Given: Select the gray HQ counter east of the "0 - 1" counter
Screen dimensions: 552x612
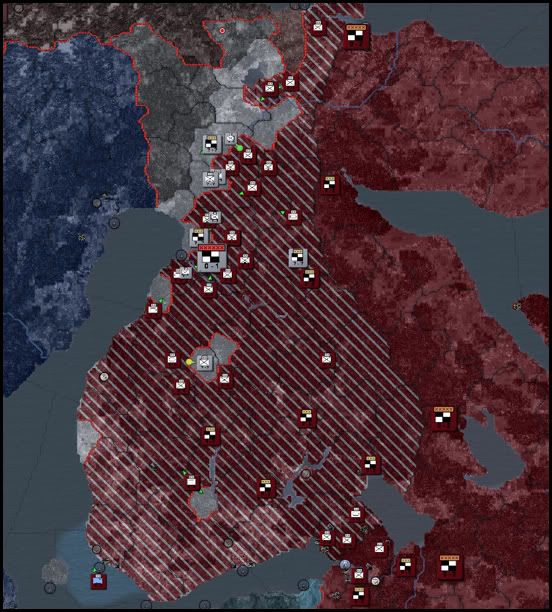Looking at the screenshot, I should pos(298,258).
